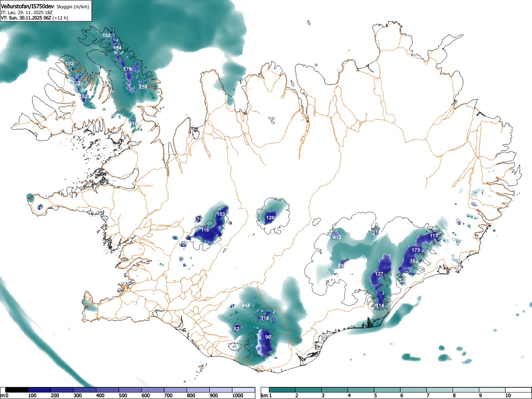Click the 'km' unit label of the legend
Image resolution: width=532 pixels, height=399 pixels.
pyautogui.click(x=264, y=396)
